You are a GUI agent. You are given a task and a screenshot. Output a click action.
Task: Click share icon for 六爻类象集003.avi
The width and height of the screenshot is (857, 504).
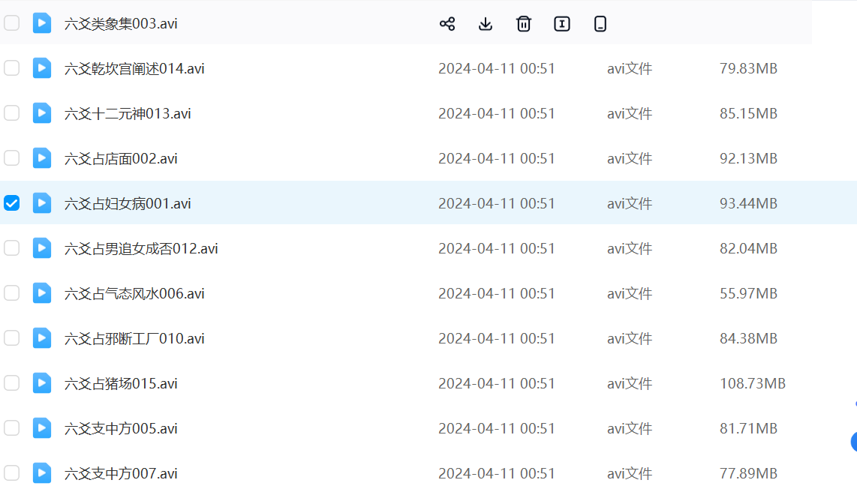447,24
